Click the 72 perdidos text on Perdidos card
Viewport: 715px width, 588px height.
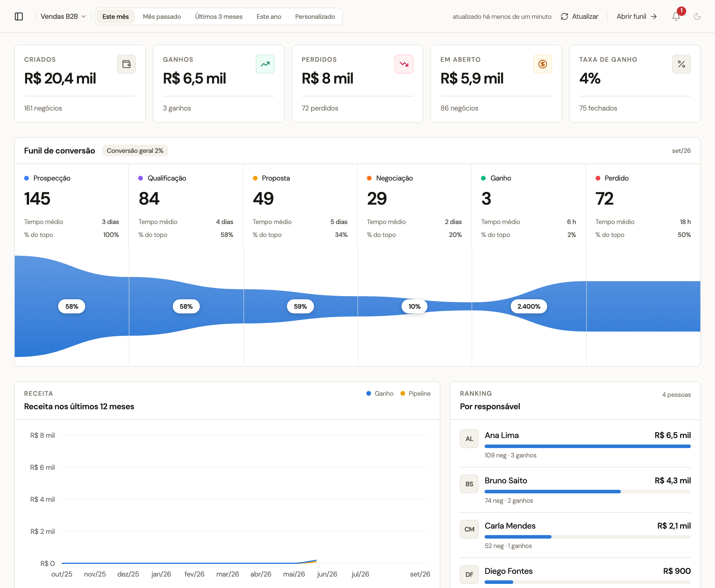pyautogui.click(x=320, y=108)
